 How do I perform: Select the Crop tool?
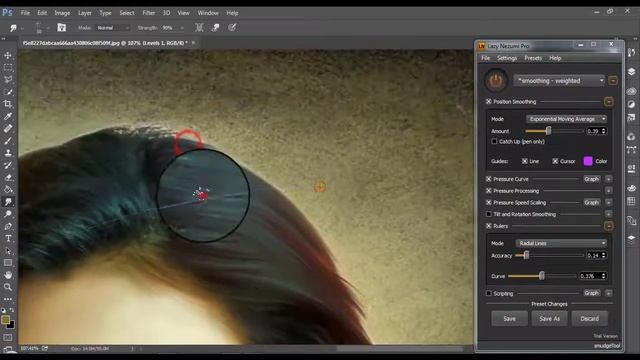(x=8, y=104)
